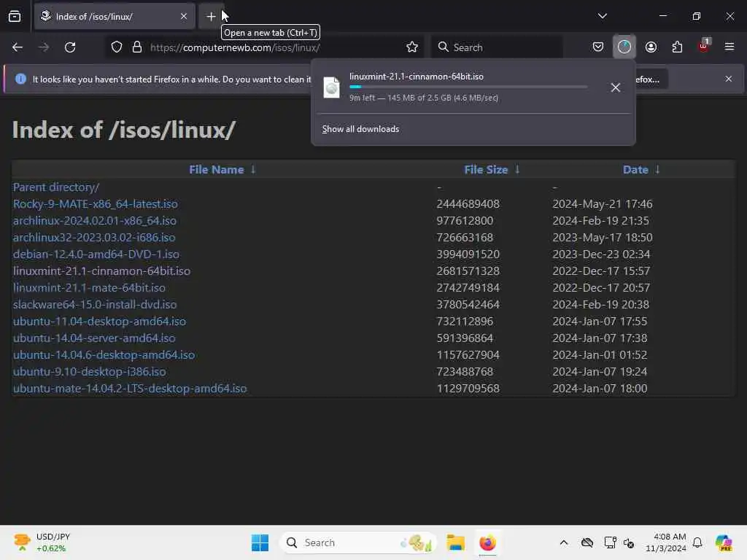This screenshot has height=560, width=747.
Task: Click the download progress bar
Action: [x=468, y=87]
